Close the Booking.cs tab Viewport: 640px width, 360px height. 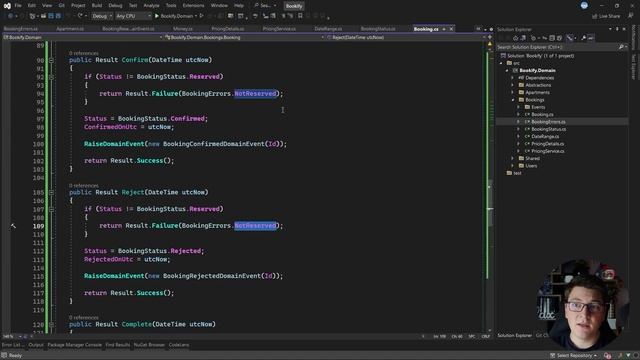pos(451,29)
